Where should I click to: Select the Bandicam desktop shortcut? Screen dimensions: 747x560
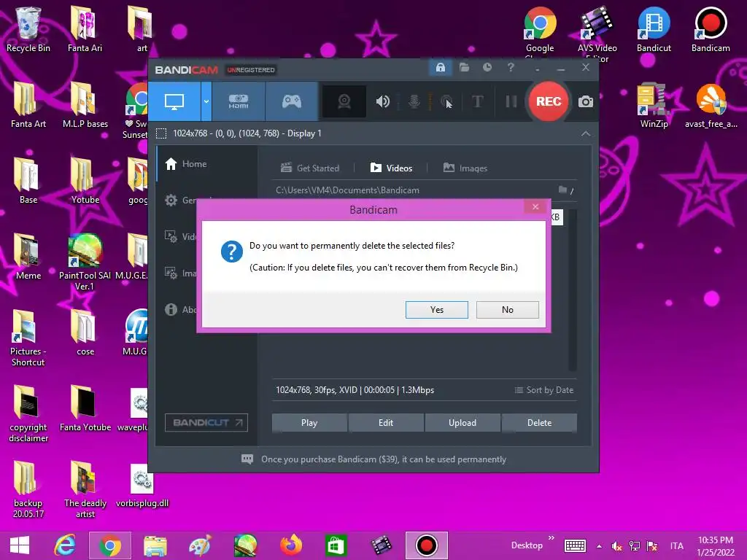pyautogui.click(x=711, y=29)
